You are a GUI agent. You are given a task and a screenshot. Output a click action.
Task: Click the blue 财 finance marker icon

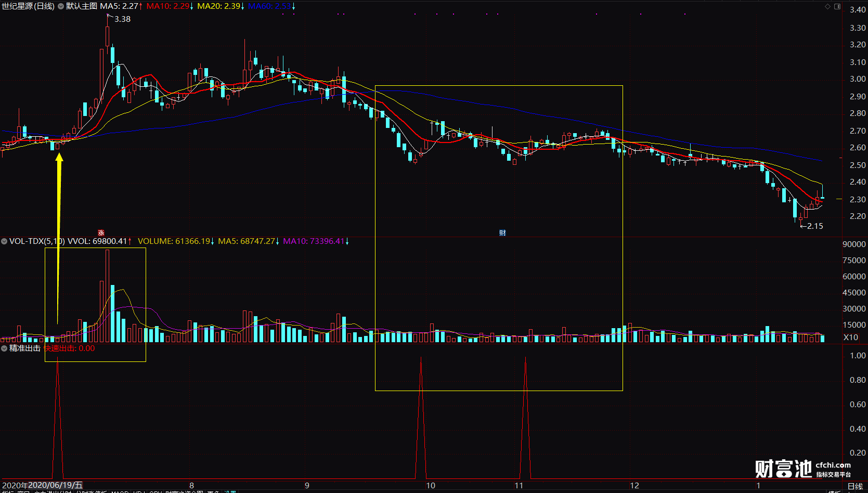point(502,233)
